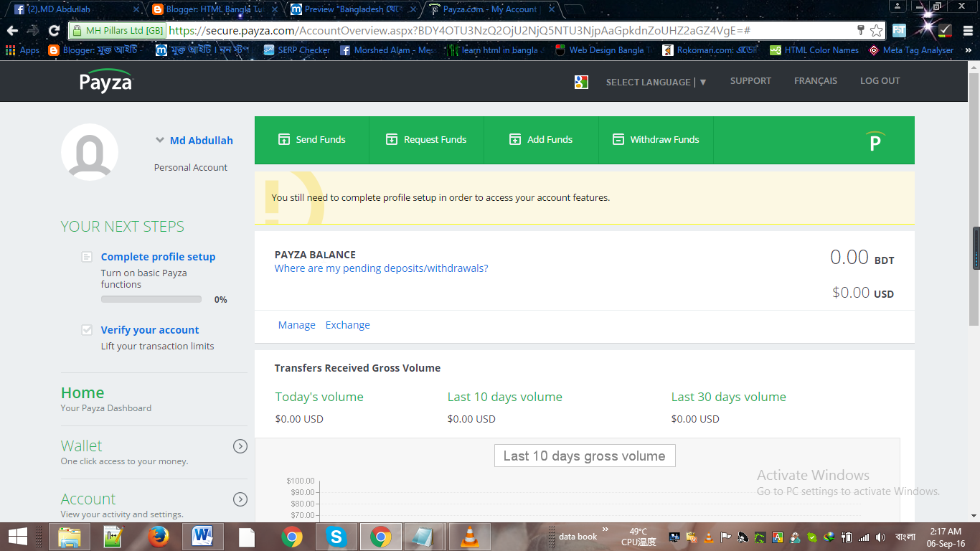The image size is (980, 551).
Task: Open Firefox from the taskbar
Action: pos(158,537)
